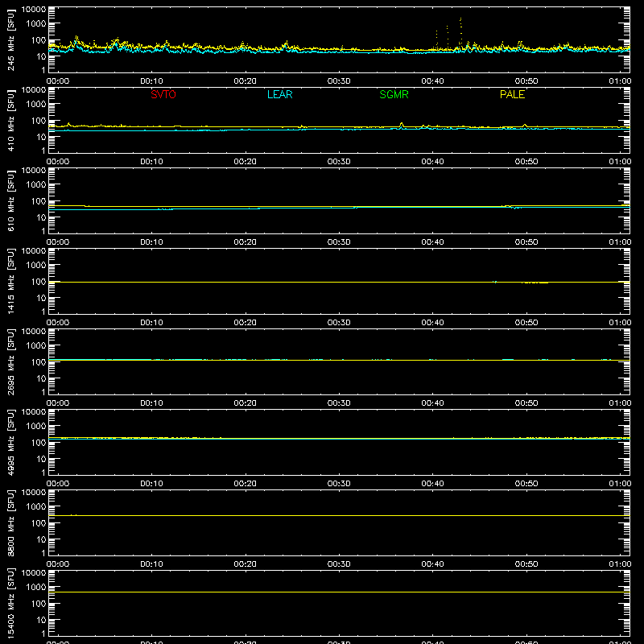
Task: Click the cyan LEAR station label
Action: 279,94
